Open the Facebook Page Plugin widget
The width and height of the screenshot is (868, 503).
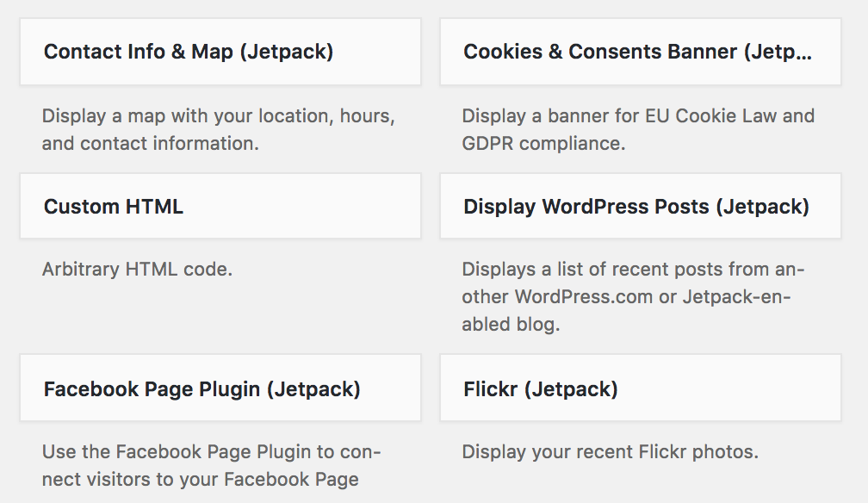point(220,388)
